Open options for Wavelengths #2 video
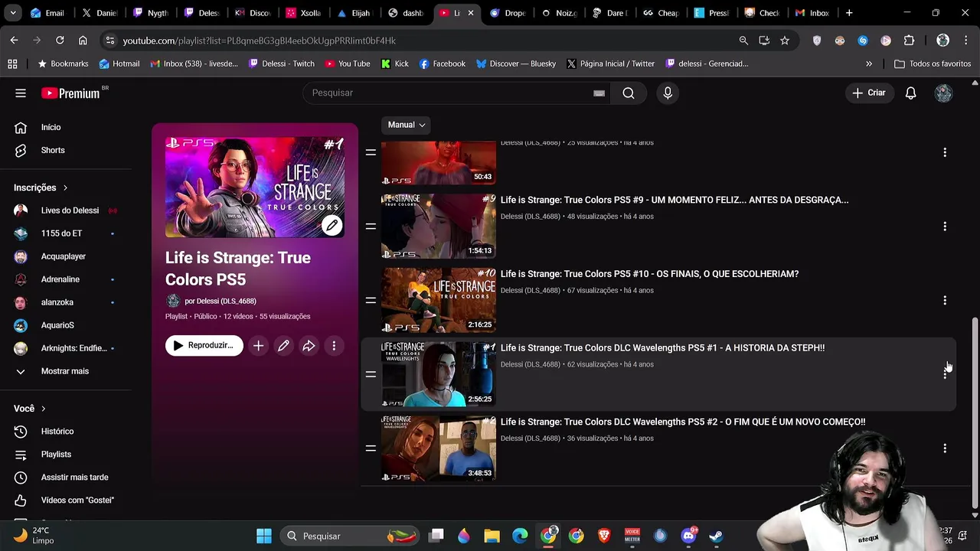Screen dimensions: 980x551 pyautogui.click(x=945, y=448)
